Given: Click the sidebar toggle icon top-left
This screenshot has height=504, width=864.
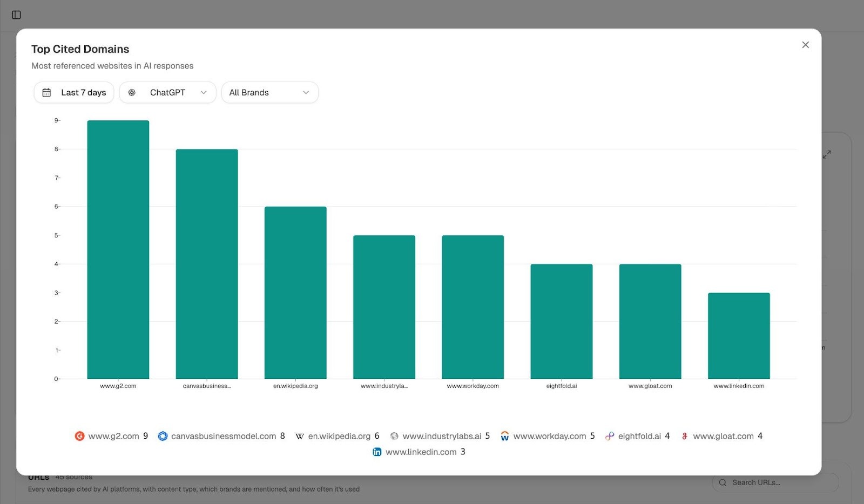Looking at the screenshot, I should (17, 15).
